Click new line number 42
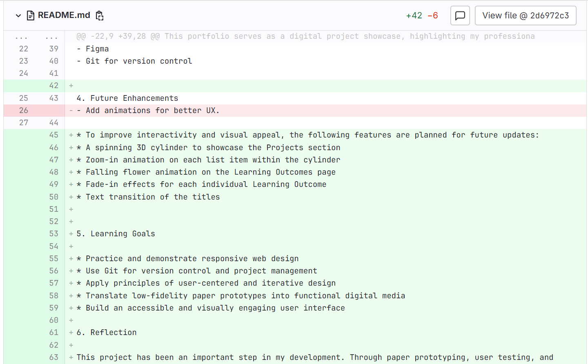This screenshot has height=364, width=588. (53, 86)
